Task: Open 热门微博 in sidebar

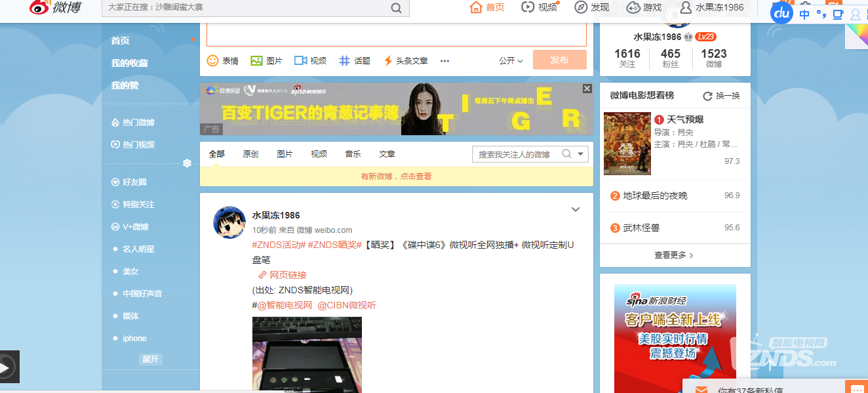Action: tap(133, 123)
